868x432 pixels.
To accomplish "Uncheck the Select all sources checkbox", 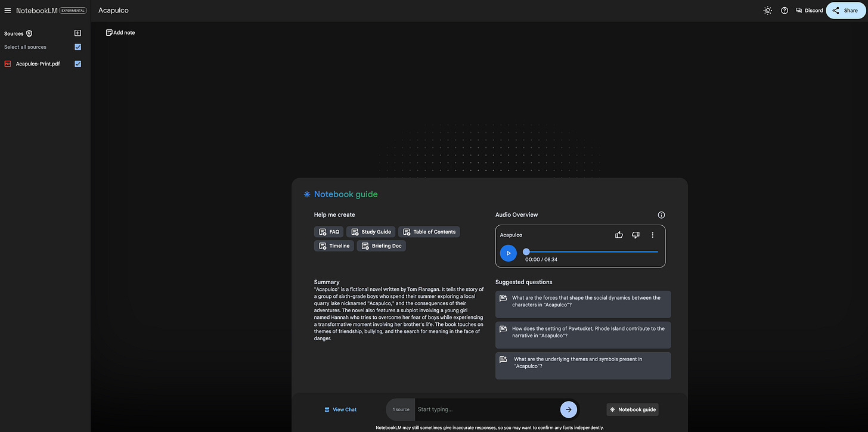I will (77, 47).
